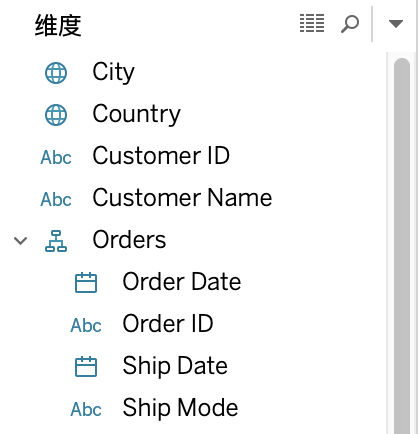This screenshot has width=418, height=434.
Task: Select the Orders hierarchy label
Action: pyautogui.click(x=129, y=240)
